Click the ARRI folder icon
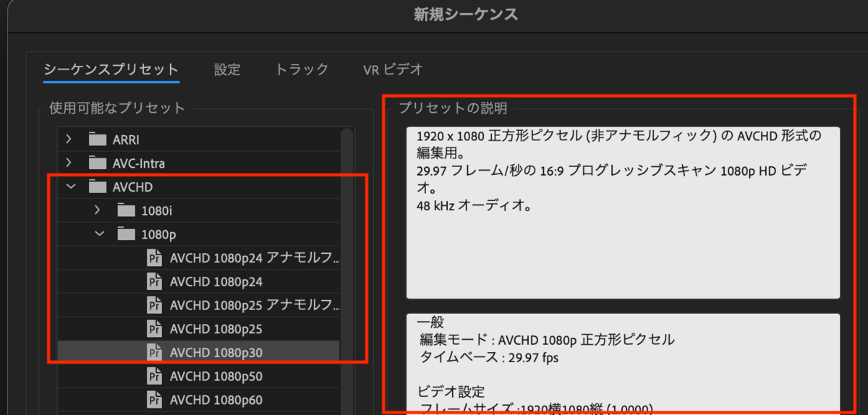868x415 pixels. (97, 139)
